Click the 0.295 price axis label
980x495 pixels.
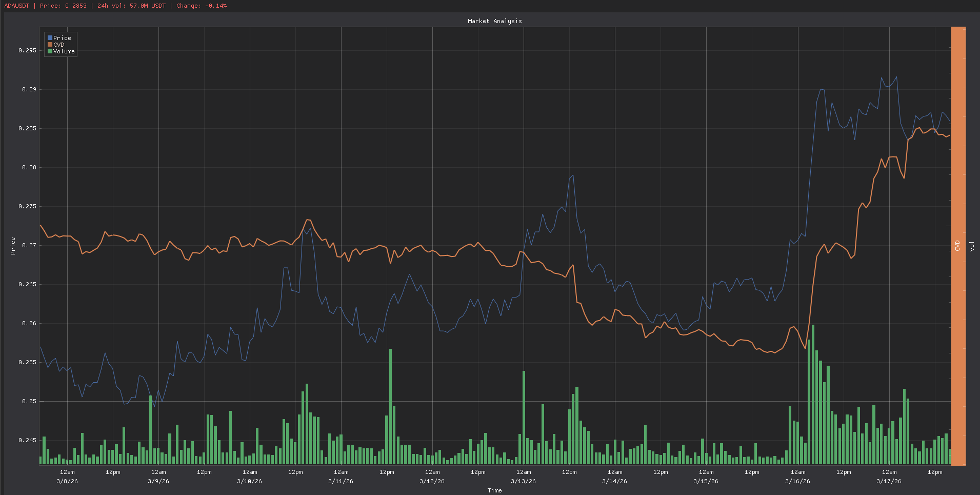[28, 50]
